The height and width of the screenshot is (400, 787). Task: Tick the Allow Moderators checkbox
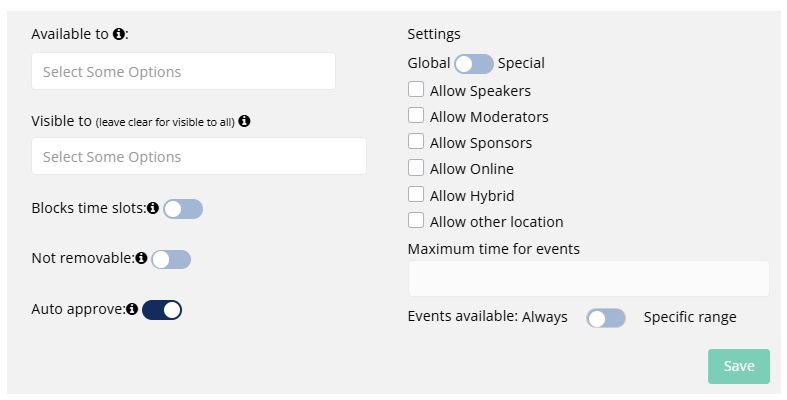click(x=416, y=116)
